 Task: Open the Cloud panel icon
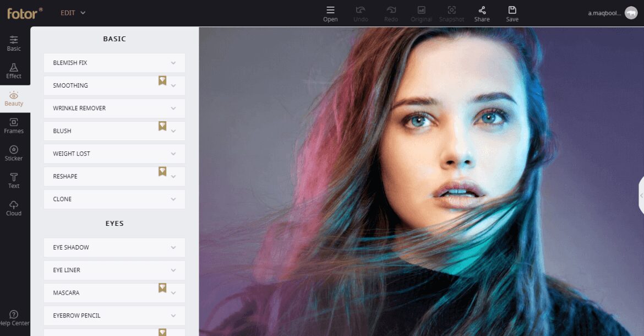13,208
